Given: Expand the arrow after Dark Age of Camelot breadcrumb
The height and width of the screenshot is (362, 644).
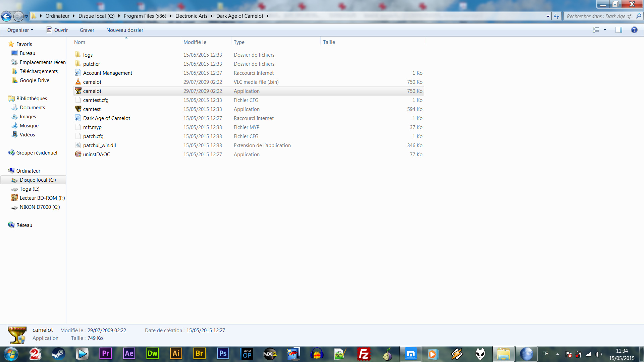Looking at the screenshot, I should click(x=268, y=16).
